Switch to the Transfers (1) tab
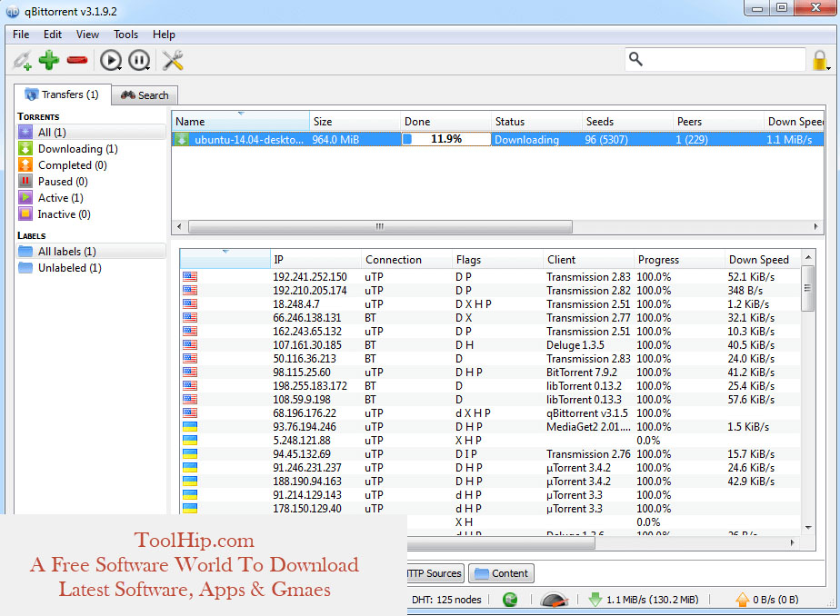This screenshot has height=616, width=840. point(62,94)
